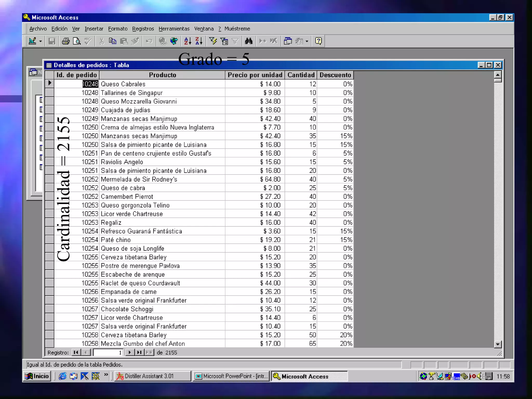Click the Web toolbar globe icon
The width and height of the screenshot is (532, 399).
point(174,41)
